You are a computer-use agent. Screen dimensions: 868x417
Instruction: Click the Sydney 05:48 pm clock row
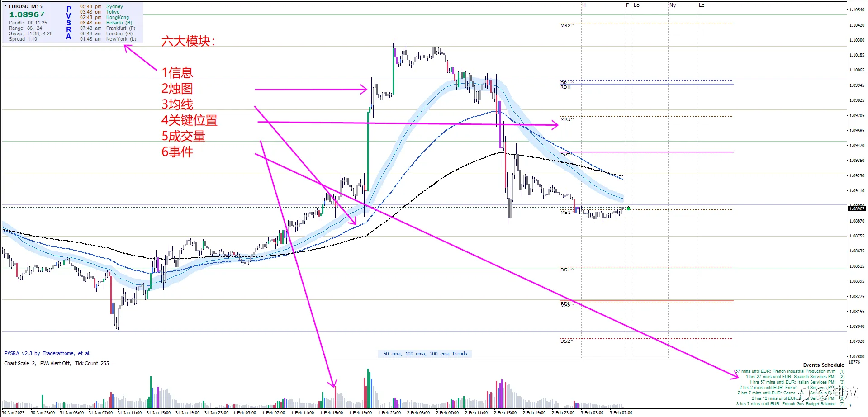(x=101, y=6)
